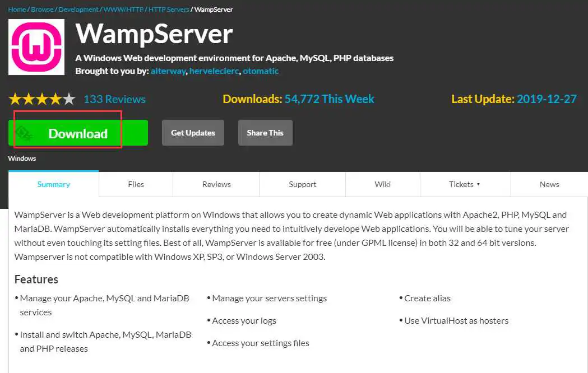This screenshot has height=373, width=588.
Task: Click the star rating icons
Action: (x=42, y=99)
